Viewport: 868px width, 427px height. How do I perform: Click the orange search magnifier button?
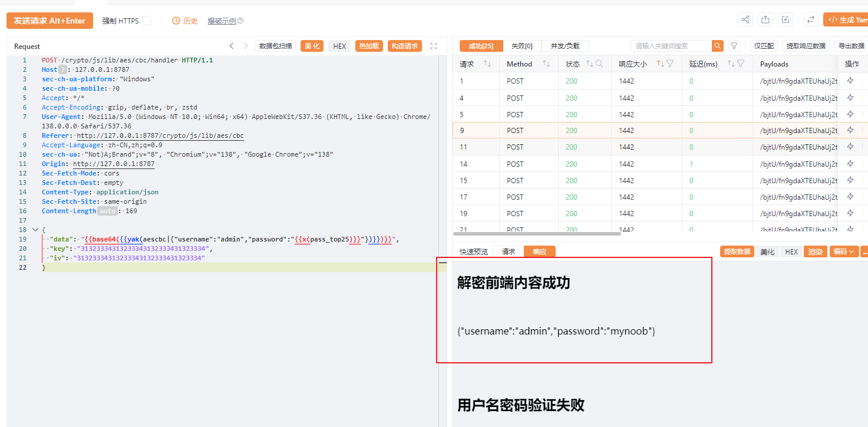(x=718, y=46)
